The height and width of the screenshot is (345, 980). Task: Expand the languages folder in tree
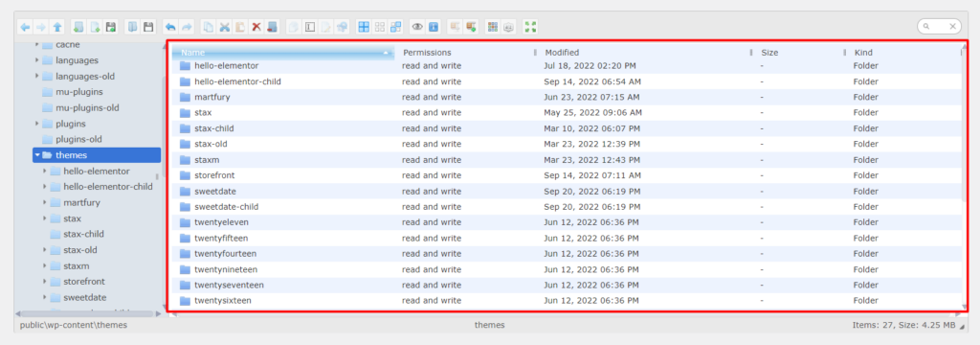[37, 60]
